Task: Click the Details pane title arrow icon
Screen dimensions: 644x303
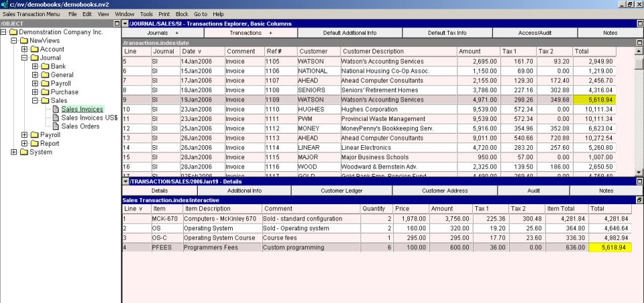Action: click(125, 181)
